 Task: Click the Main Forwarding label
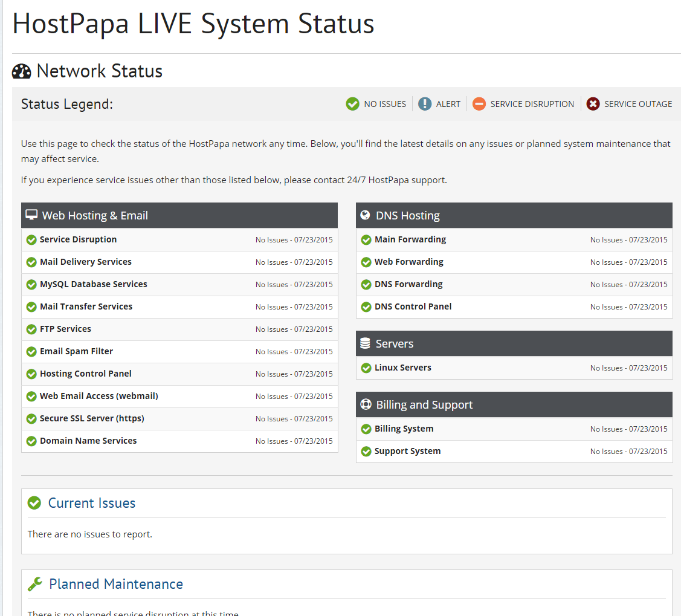[x=410, y=239]
